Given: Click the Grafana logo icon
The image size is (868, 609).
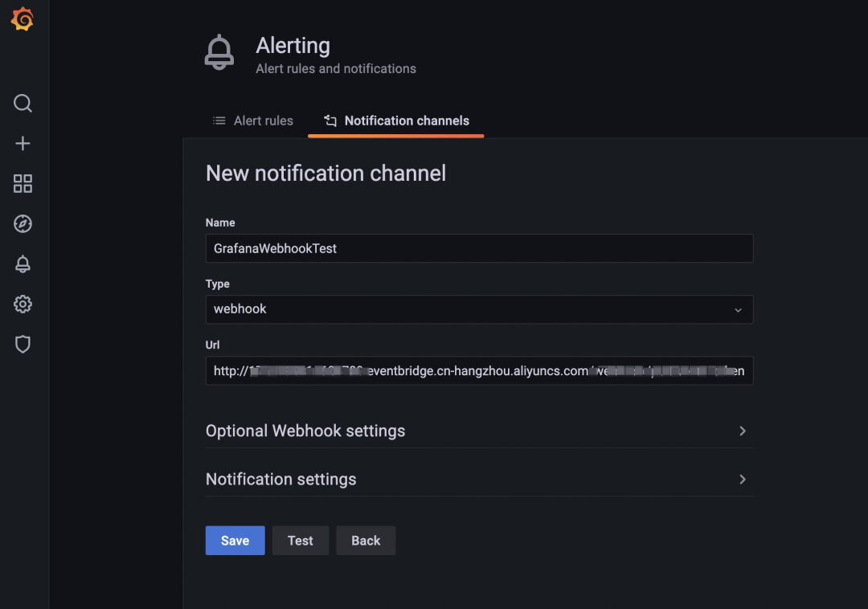Looking at the screenshot, I should 23,19.
